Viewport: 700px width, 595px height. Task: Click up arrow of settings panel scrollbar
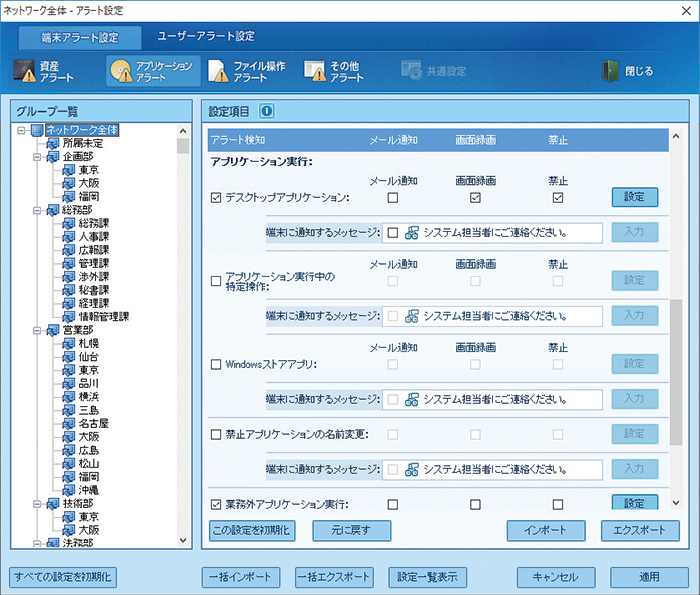click(x=676, y=136)
